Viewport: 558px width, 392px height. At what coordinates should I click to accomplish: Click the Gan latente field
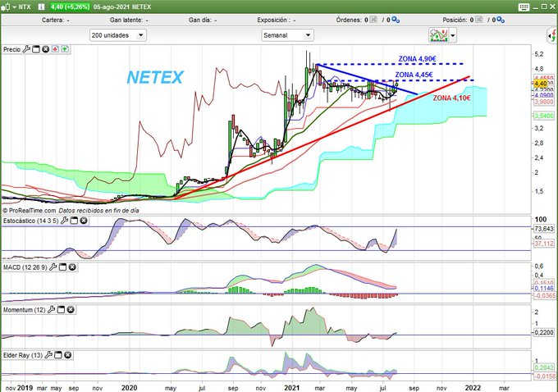pos(129,20)
